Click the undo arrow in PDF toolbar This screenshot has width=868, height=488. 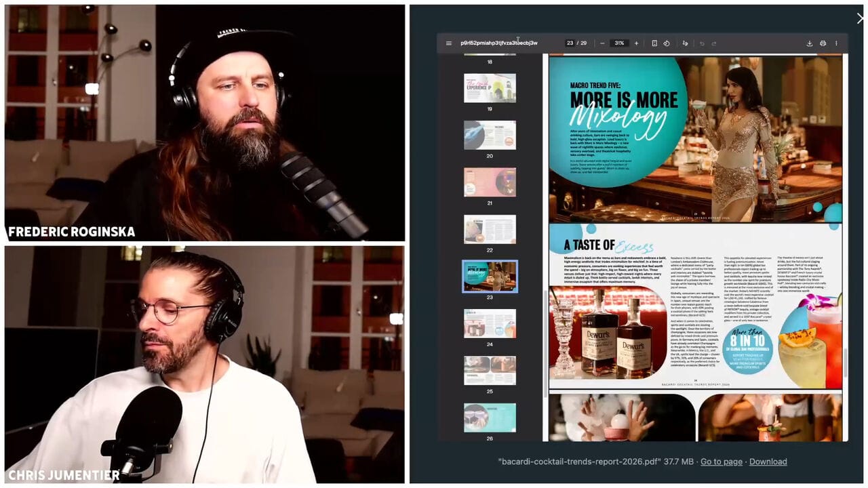click(702, 43)
